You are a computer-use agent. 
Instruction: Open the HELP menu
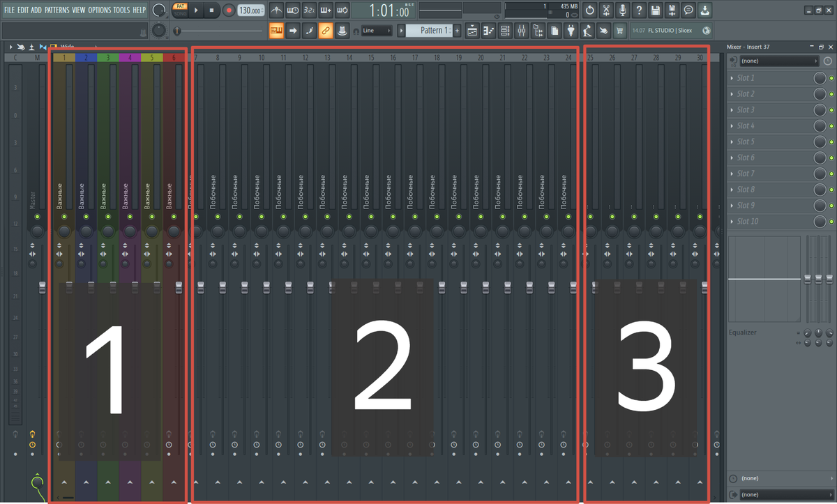[x=139, y=10]
